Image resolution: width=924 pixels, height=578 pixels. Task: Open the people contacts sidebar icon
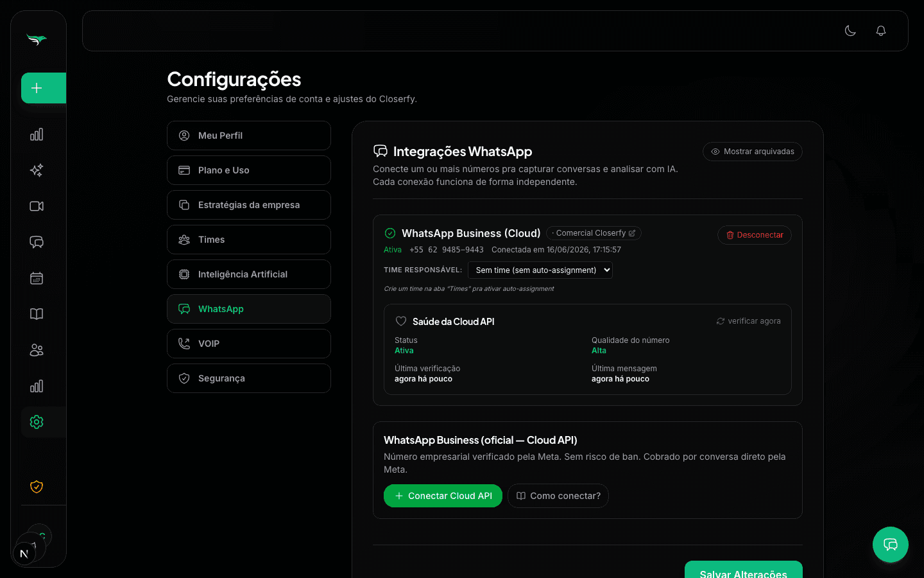tap(37, 350)
